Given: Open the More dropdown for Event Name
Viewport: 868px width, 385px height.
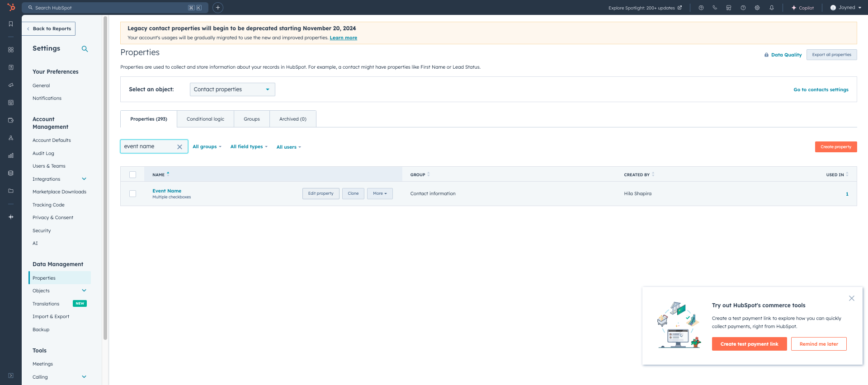Looking at the screenshot, I should click(x=380, y=193).
